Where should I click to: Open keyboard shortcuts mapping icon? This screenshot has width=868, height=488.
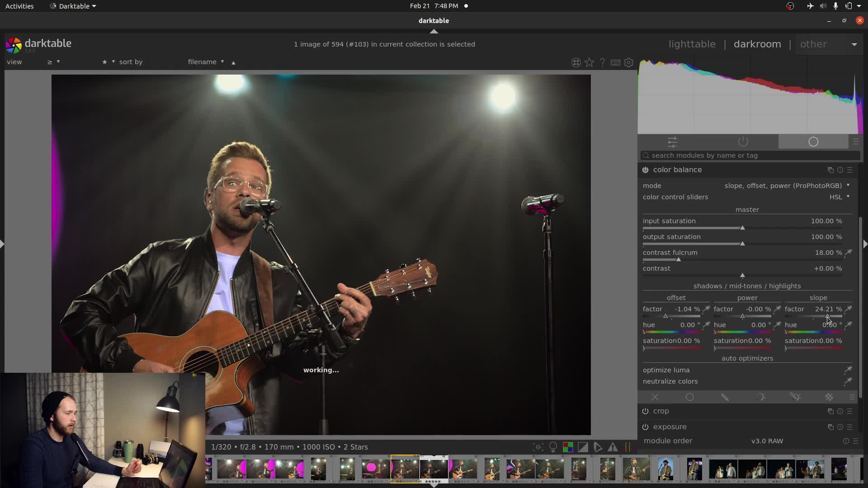point(615,62)
